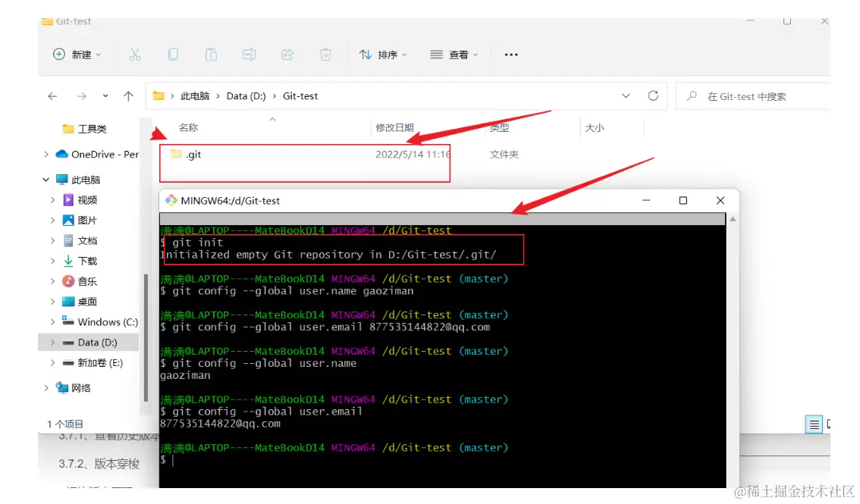The image size is (860, 504).
Task: Select Windows (C:) drive in sidebar
Action: pos(100,321)
